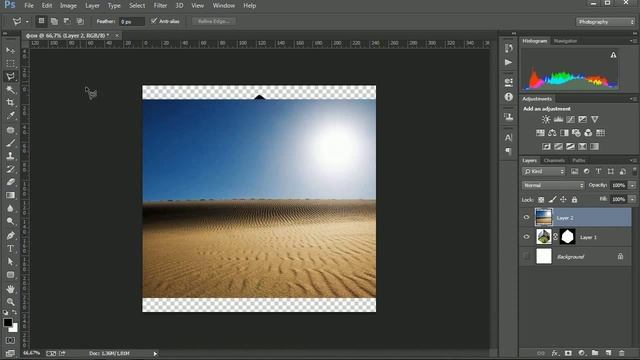Select the Rectangular Marquee tool
Image resolution: width=640 pixels, height=360 pixels.
(11, 64)
